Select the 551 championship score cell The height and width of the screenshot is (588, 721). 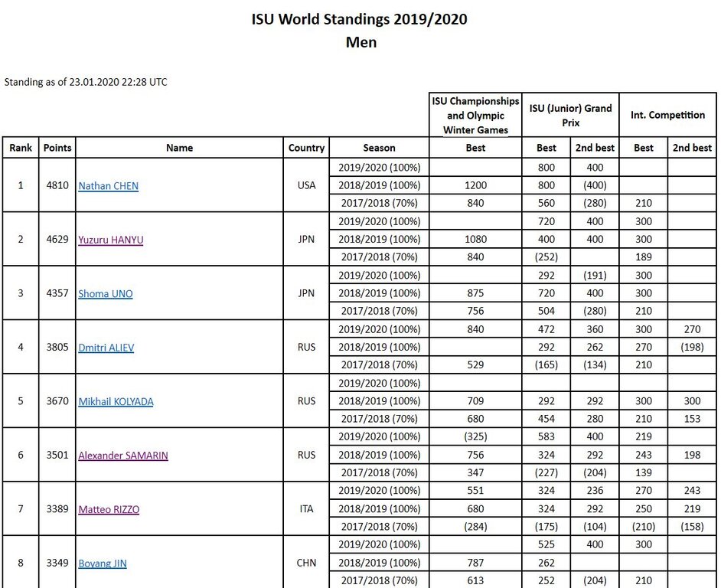pos(475,491)
